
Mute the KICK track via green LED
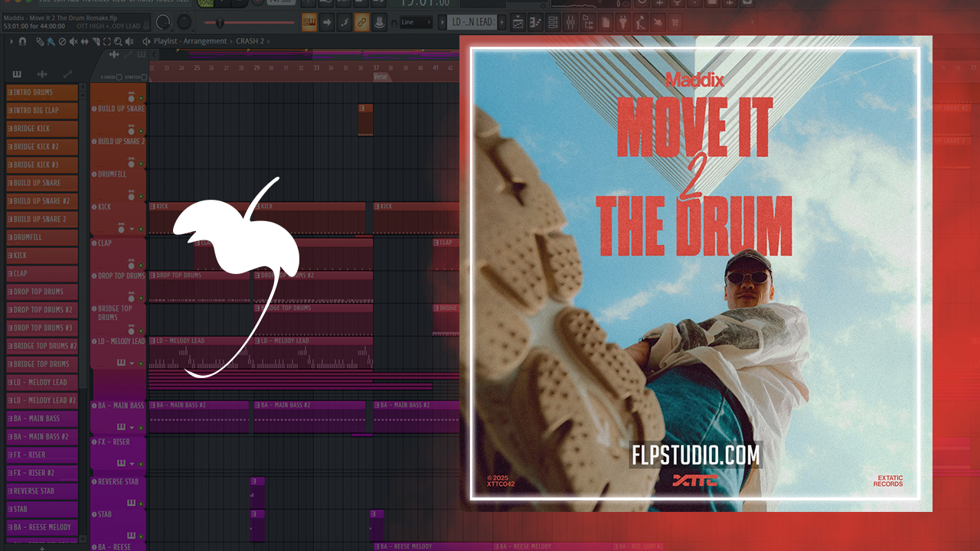[x=141, y=229]
